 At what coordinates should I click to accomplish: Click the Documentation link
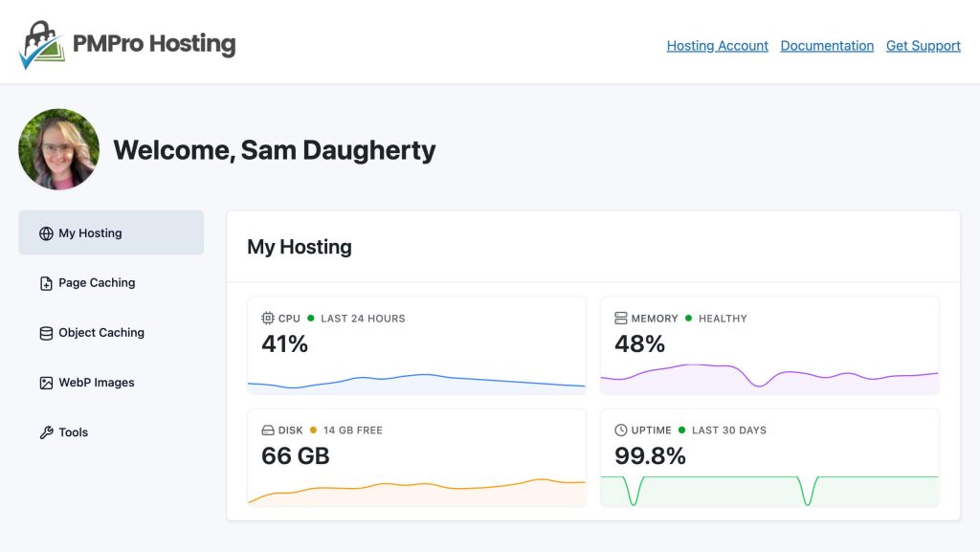tap(827, 45)
